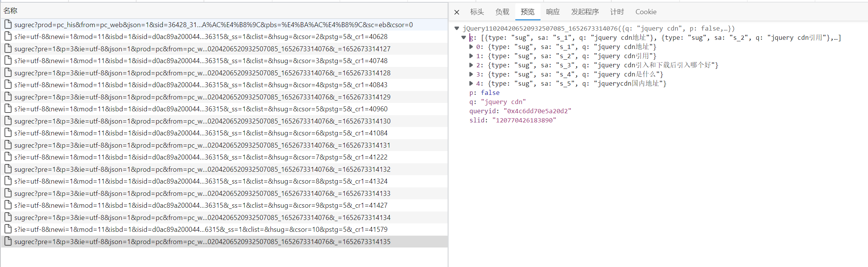Click the slid value 120770426183890
Viewport: 868px width, 267px height.
coord(524,120)
